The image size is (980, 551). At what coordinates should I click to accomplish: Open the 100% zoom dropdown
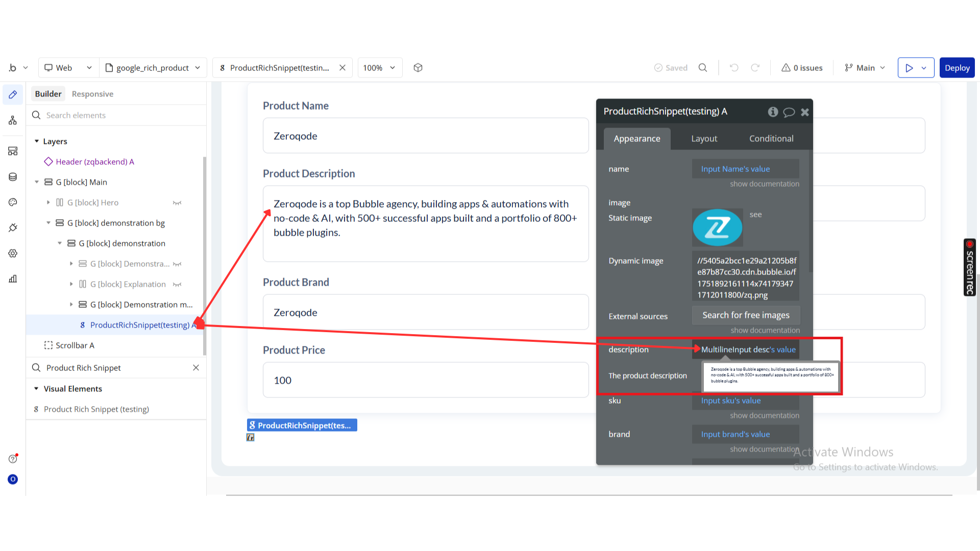[379, 68]
